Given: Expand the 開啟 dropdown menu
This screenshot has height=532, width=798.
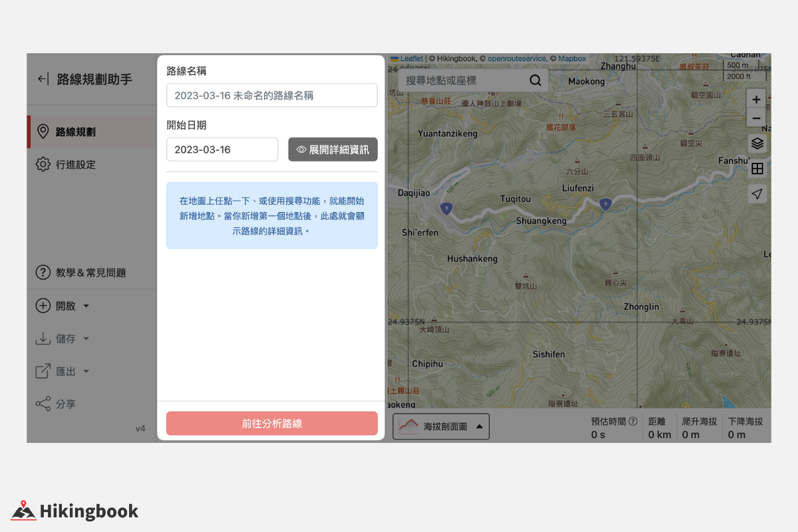Looking at the screenshot, I should [x=63, y=306].
